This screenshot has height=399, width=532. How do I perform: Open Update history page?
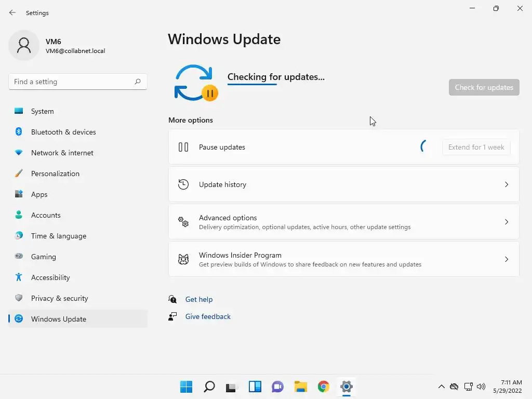[344, 184]
